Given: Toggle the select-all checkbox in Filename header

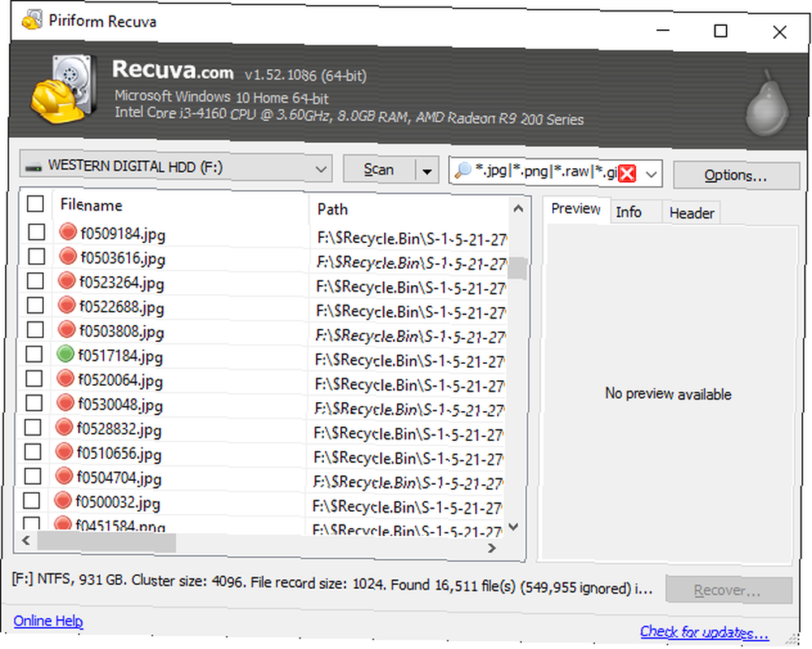Looking at the screenshot, I should click(35, 204).
